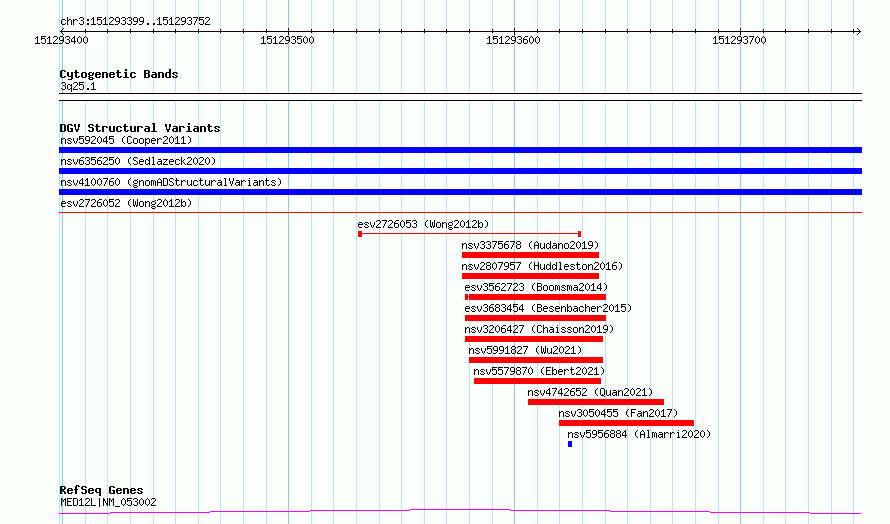Select nsv5991827 (Wu2021) label

coord(525,350)
